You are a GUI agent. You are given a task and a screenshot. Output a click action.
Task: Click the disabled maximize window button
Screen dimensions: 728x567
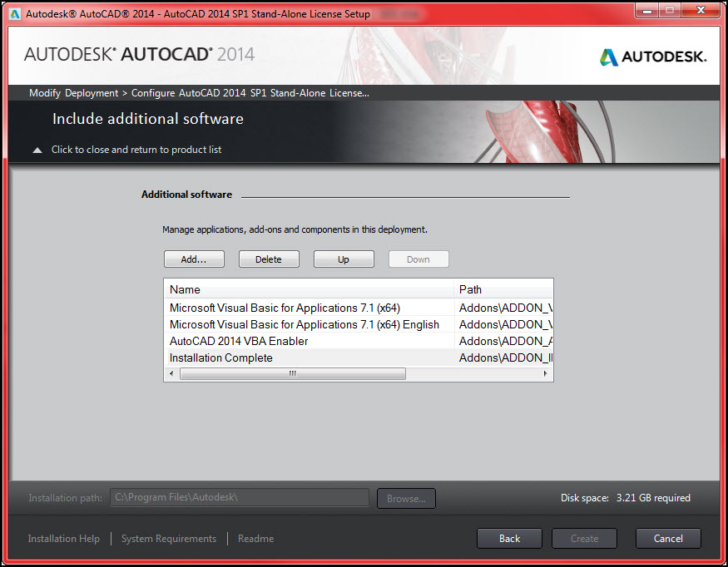click(671, 10)
